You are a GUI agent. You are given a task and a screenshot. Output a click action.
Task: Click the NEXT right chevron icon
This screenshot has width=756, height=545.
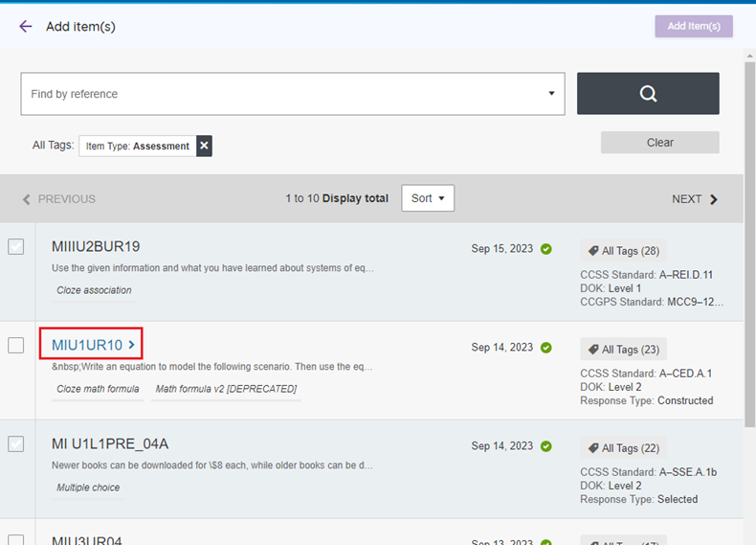coord(714,199)
